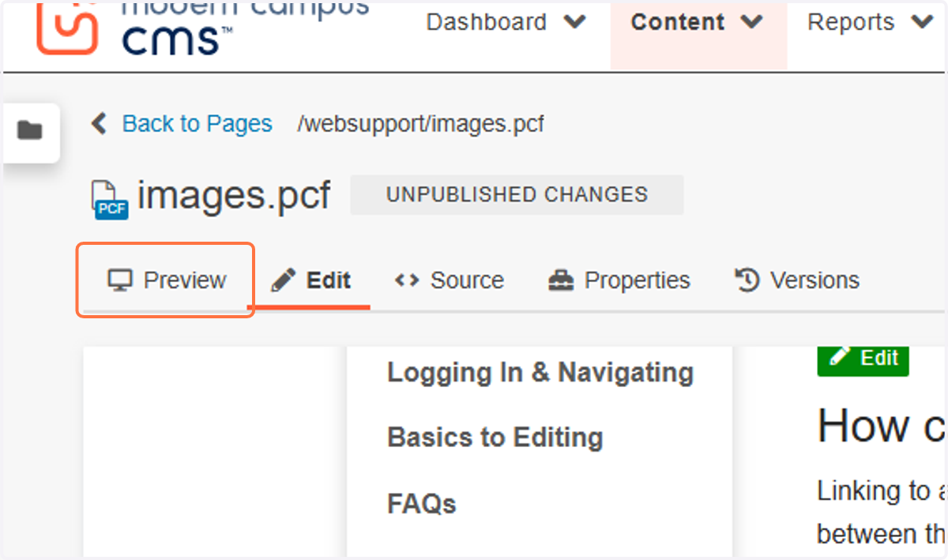Open Logging In & Navigating link

click(x=540, y=373)
